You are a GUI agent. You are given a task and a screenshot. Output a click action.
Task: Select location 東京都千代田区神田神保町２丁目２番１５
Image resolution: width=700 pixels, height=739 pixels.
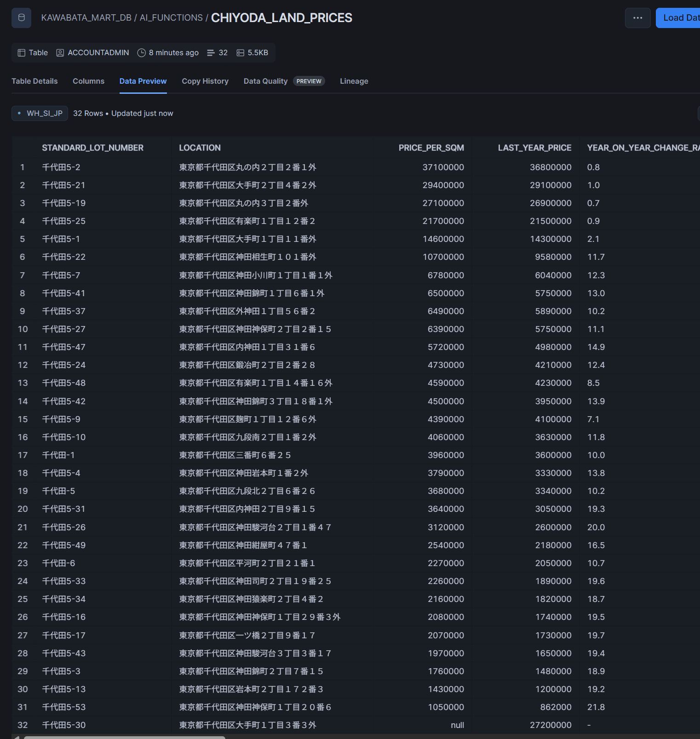click(x=255, y=329)
